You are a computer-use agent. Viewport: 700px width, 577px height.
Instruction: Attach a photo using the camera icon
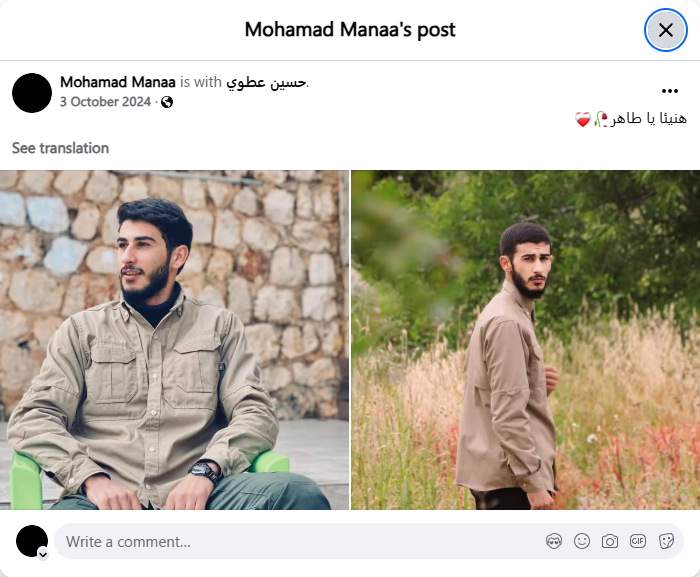pyautogui.click(x=610, y=541)
